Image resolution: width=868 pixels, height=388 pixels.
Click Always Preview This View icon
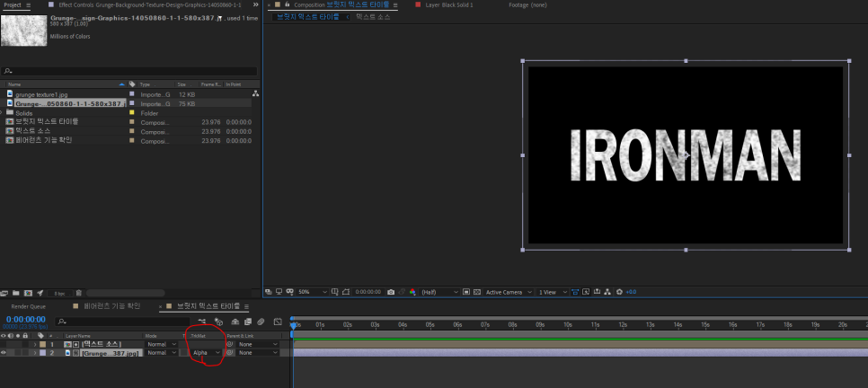268,292
